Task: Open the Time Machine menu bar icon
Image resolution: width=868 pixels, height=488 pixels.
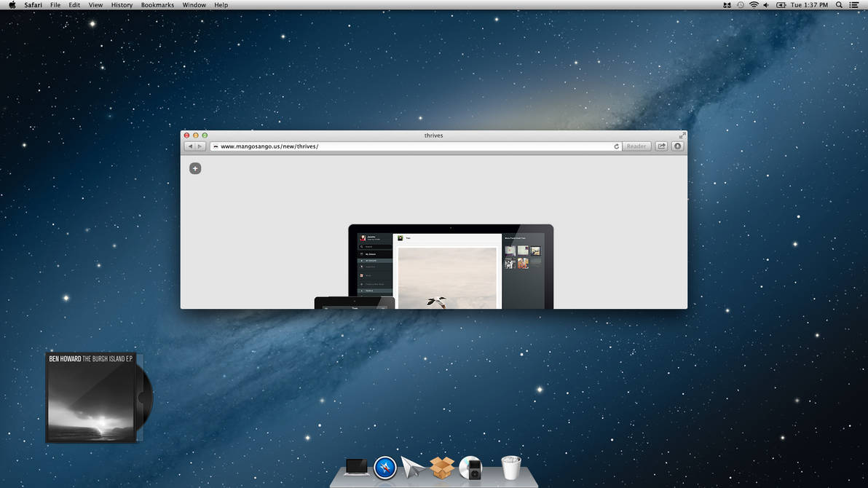Action: tap(741, 5)
